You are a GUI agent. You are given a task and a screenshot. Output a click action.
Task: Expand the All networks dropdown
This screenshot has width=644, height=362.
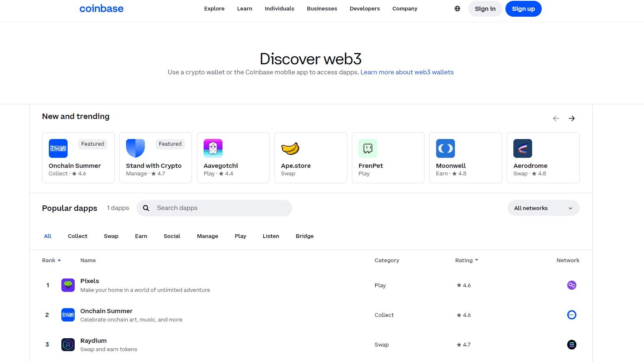tap(543, 208)
